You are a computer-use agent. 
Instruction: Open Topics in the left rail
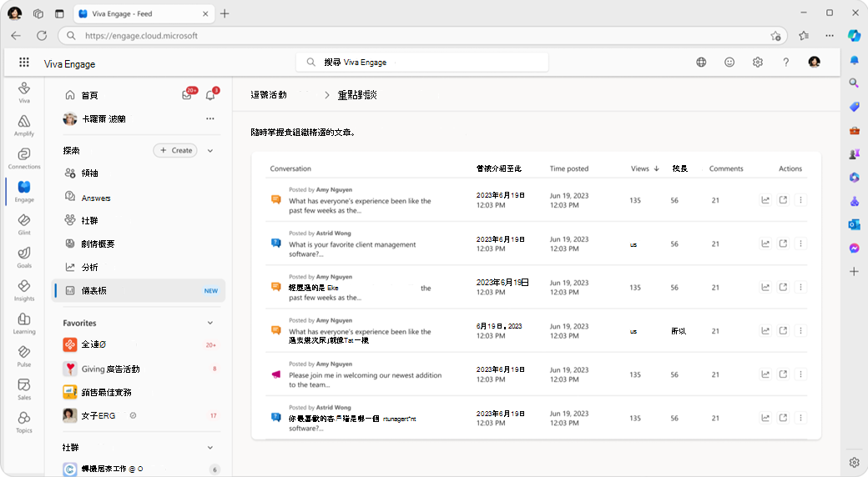point(24,423)
